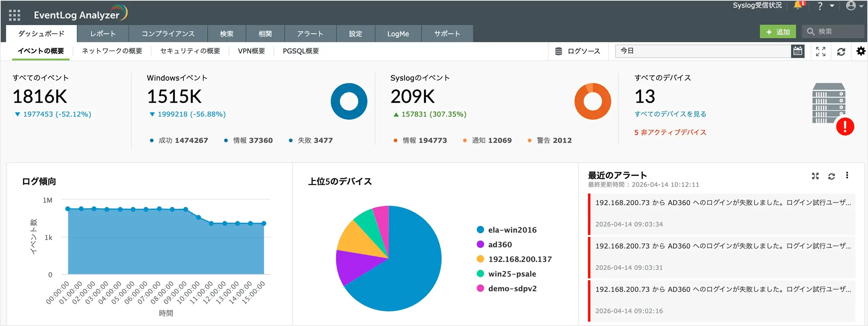The width and height of the screenshot is (868, 326).
Task: Select ネットワークの概要 sub-tab
Action: tap(112, 51)
